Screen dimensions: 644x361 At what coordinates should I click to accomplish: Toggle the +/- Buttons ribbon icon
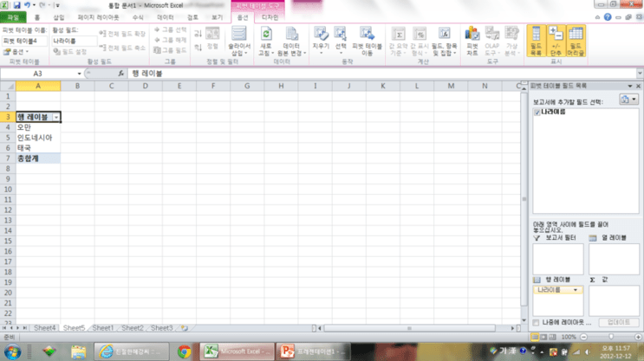556,41
